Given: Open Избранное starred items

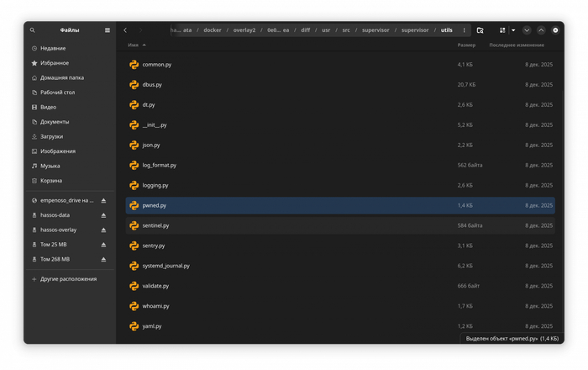Looking at the screenshot, I should [x=55, y=63].
